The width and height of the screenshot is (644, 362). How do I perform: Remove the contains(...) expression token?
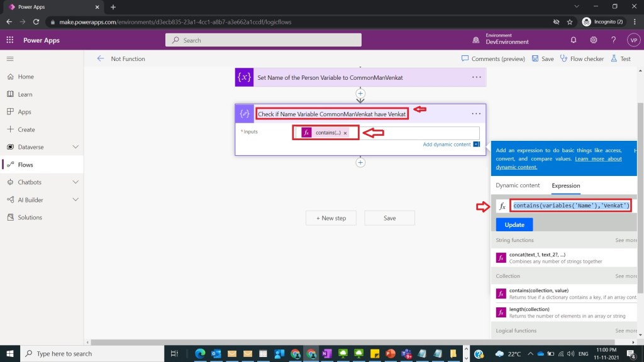pos(345,133)
